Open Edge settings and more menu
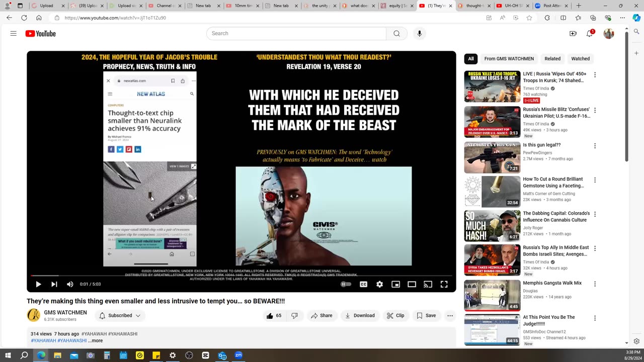 pos(622,18)
